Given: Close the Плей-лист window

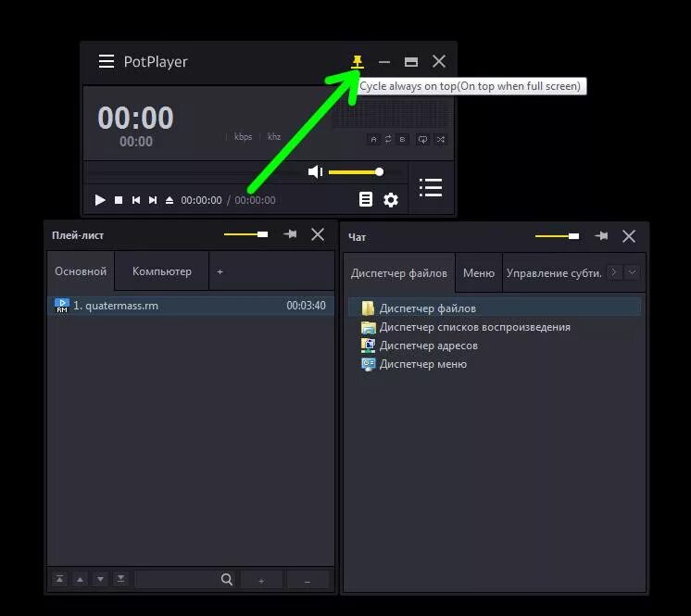Looking at the screenshot, I should [x=318, y=234].
